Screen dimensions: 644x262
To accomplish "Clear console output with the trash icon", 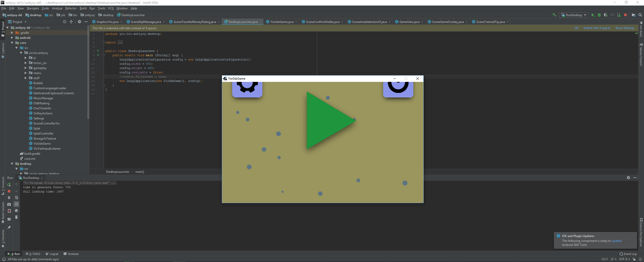I will coord(16,217).
